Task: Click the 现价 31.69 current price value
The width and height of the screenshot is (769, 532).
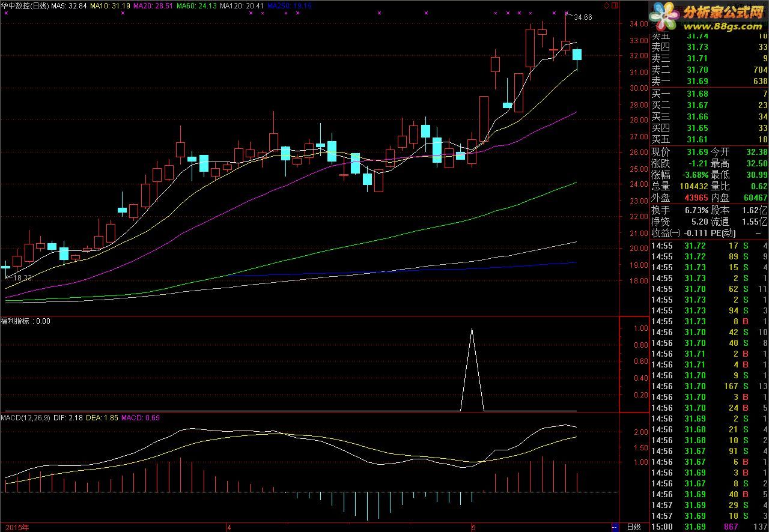Action: point(698,152)
